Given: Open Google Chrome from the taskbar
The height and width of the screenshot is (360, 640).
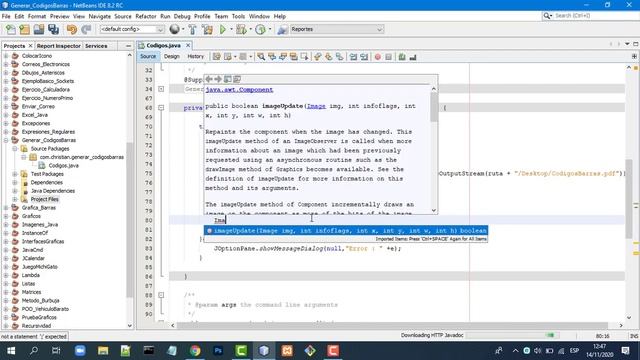Looking at the screenshot, I should pos(195,351).
